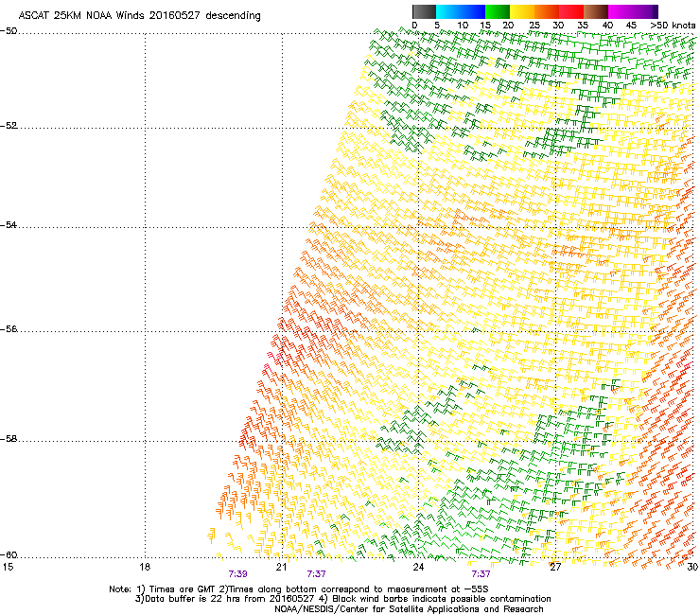This screenshot has height=615, width=700.
Task: Click the longitude label 18
Action: tap(144, 567)
